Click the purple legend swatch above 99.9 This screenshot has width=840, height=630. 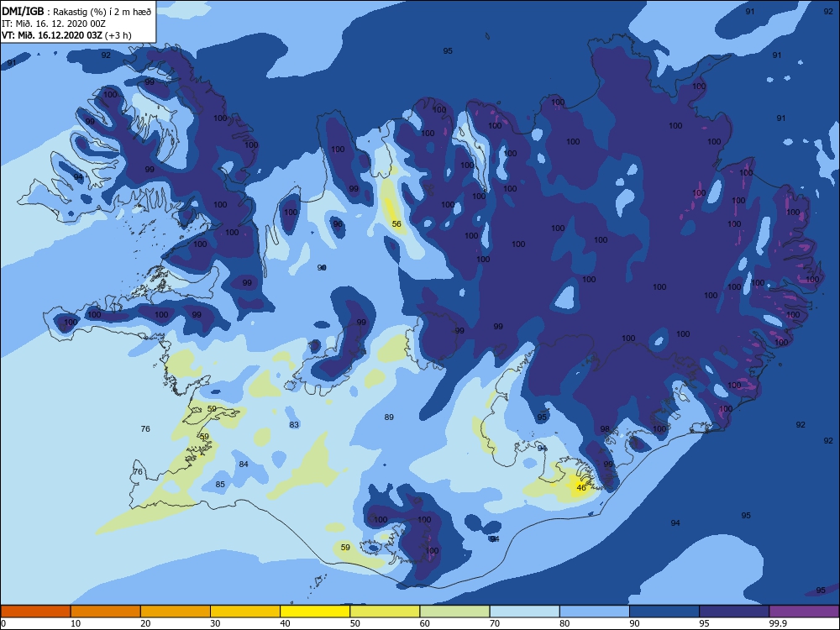pos(804,612)
